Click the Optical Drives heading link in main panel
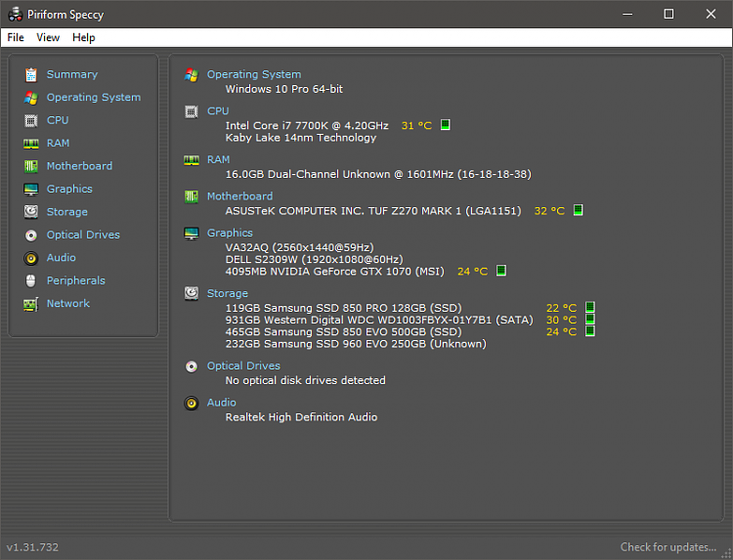Viewport: 733px width, 560px height. (x=243, y=366)
